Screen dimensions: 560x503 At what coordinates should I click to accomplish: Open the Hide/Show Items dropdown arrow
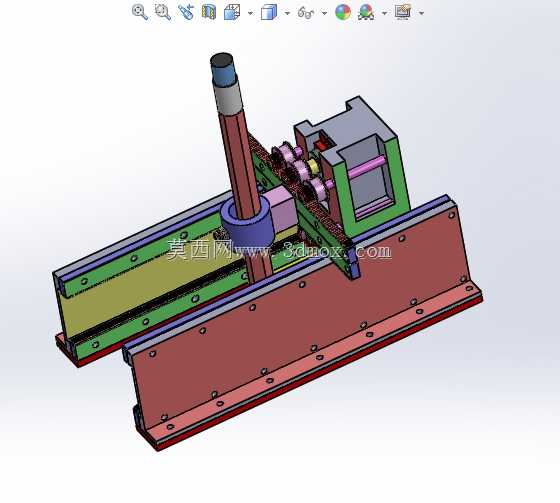click(324, 13)
